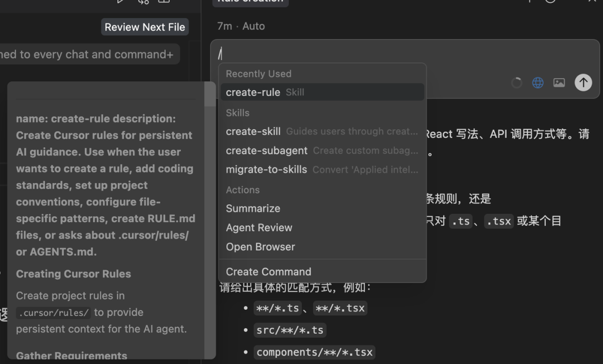
Task: Click the 'src/**/*.ts' pattern text
Action: point(290,330)
